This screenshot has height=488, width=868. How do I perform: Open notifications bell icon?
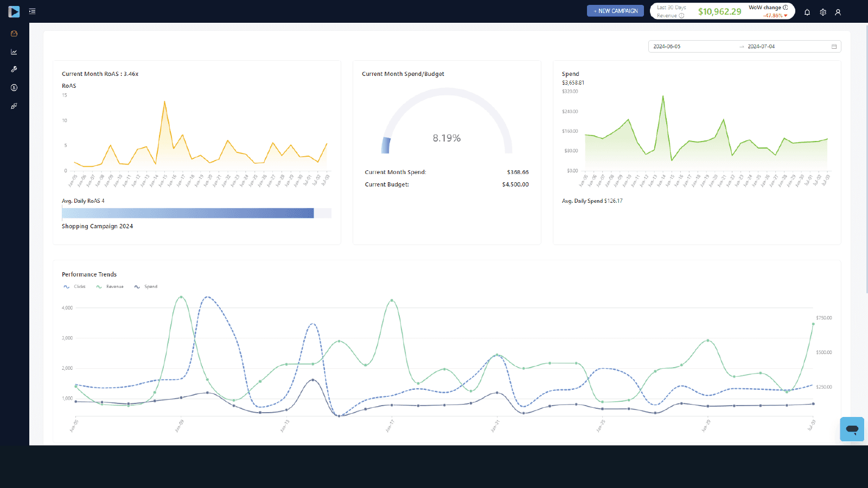pyautogui.click(x=807, y=12)
